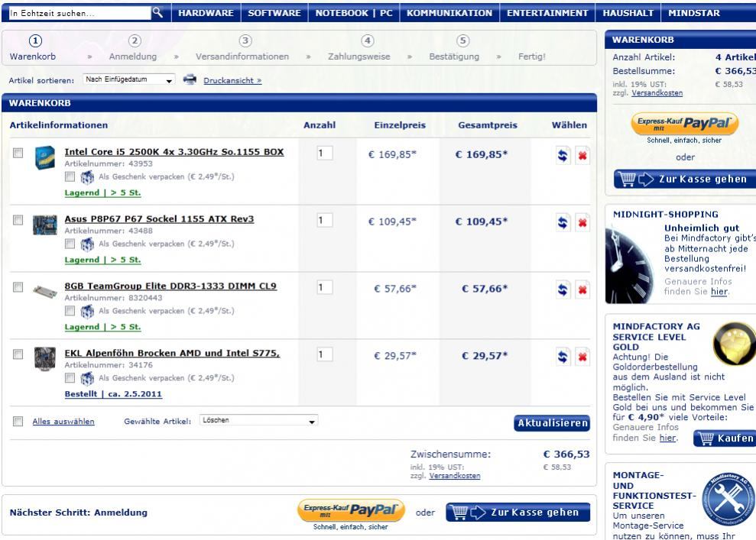Enable gift wrapping for Intel Core i5
Screen dimensions: 756x540
click(x=70, y=176)
